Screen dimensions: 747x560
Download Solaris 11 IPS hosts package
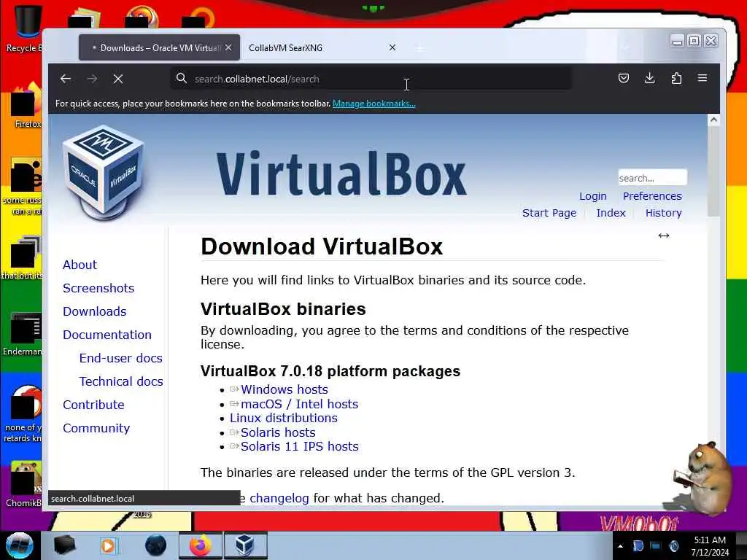(299, 447)
